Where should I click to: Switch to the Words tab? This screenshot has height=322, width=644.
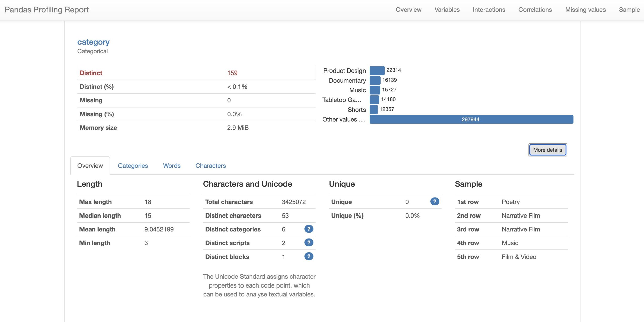172,166
